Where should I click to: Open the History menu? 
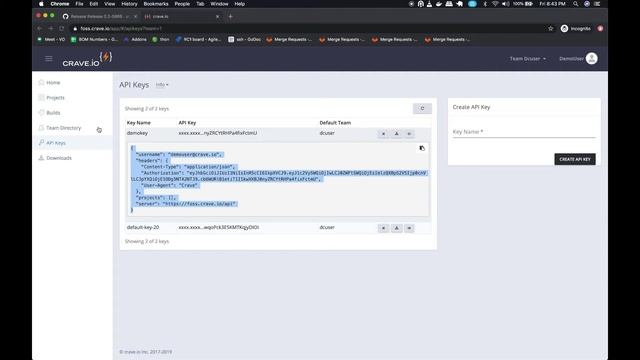click(x=129, y=4)
